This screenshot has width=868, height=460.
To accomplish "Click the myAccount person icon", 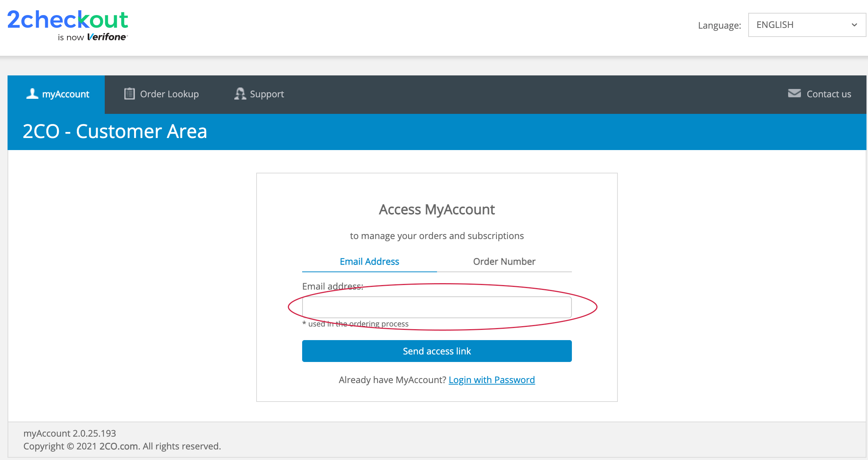I will pos(32,94).
